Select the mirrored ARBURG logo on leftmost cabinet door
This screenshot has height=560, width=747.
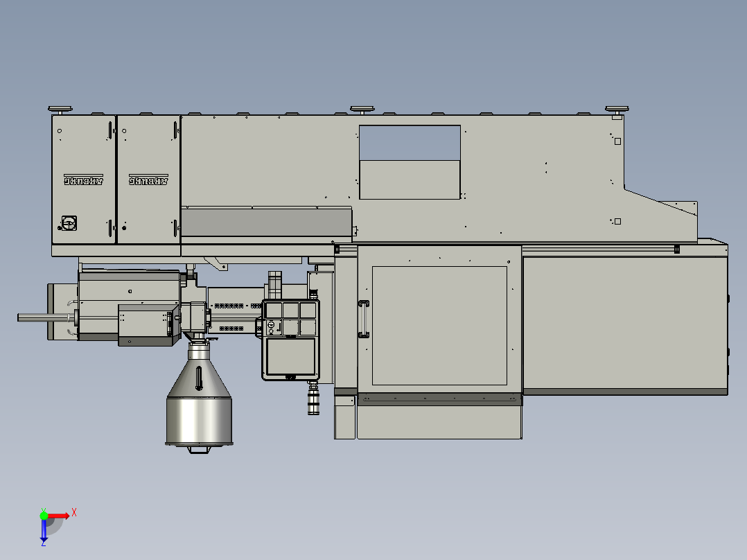point(83,180)
